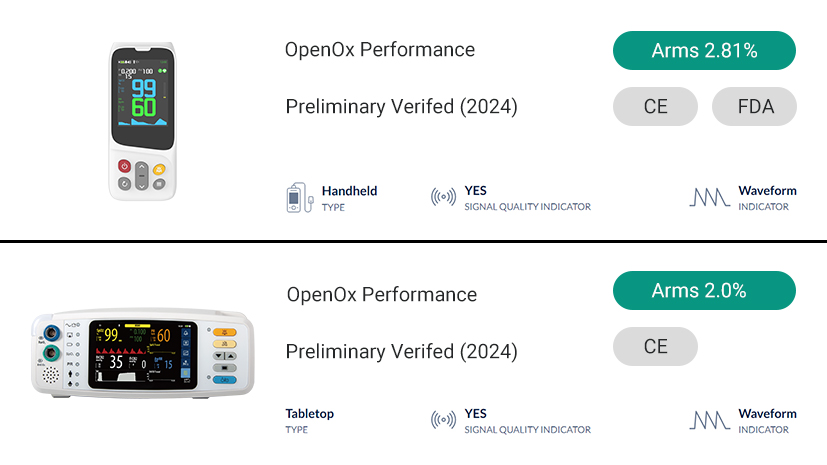Click the FDA certification badge
Viewport: 827px width, 465px height.
click(x=754, y=107)
